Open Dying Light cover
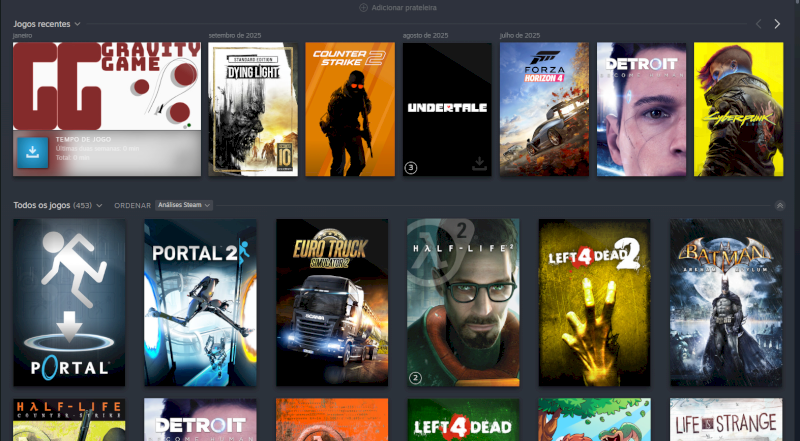The image size is (800, 441). tap(253, 109)
